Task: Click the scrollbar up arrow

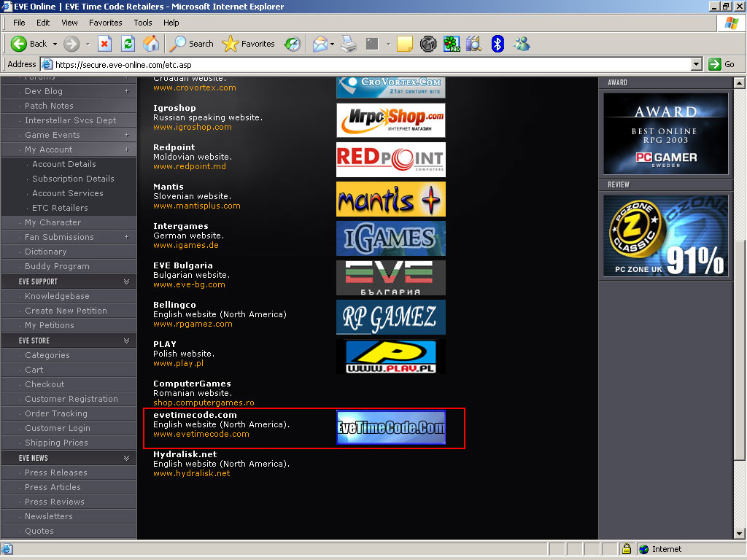Action: [739, 83]
